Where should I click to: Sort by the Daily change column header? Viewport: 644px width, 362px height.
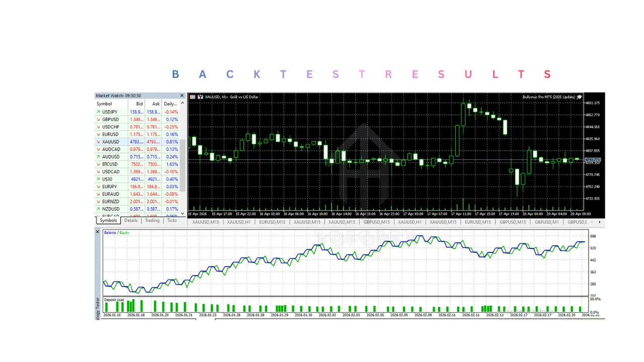(x=170, y=104)
